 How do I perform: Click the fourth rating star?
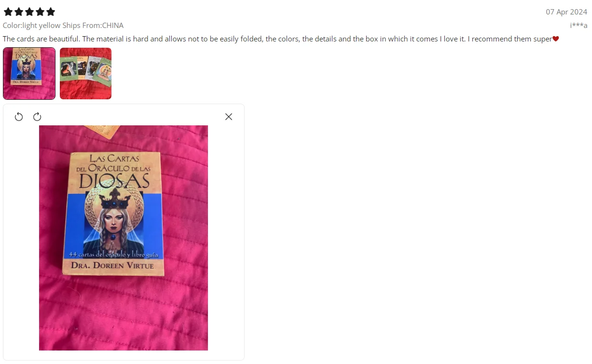[40, 12]
